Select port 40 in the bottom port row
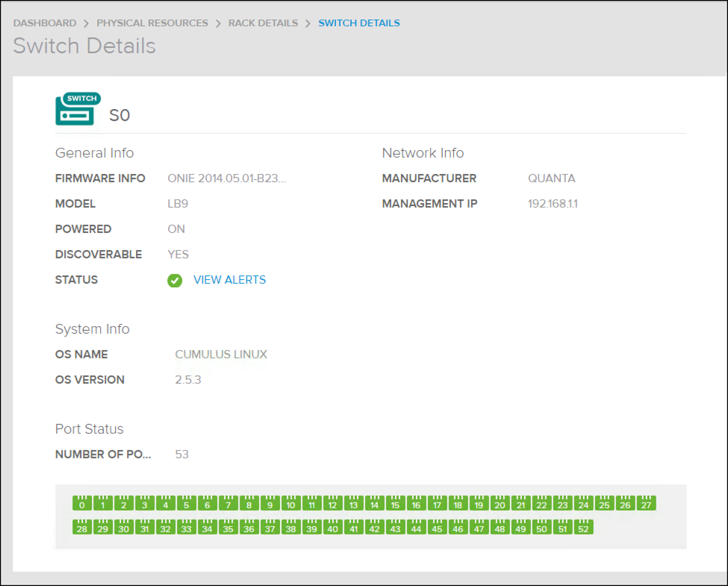The height and width of the screenshot is (586, 728). tap(332, 527)
